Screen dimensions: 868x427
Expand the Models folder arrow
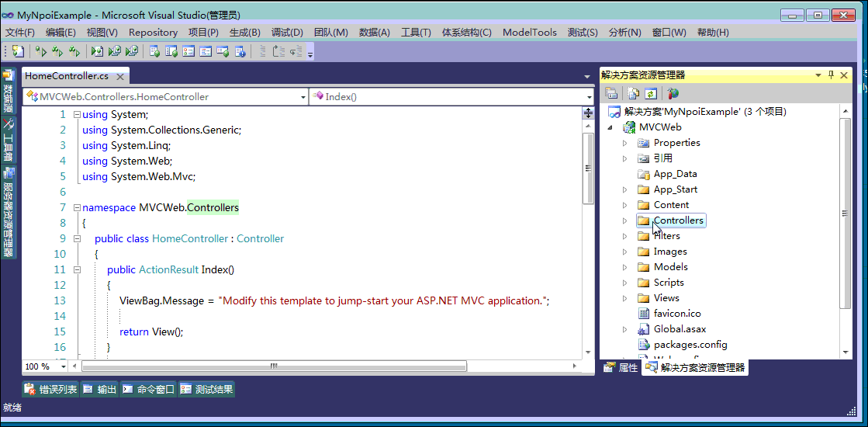tap(625, 267)
